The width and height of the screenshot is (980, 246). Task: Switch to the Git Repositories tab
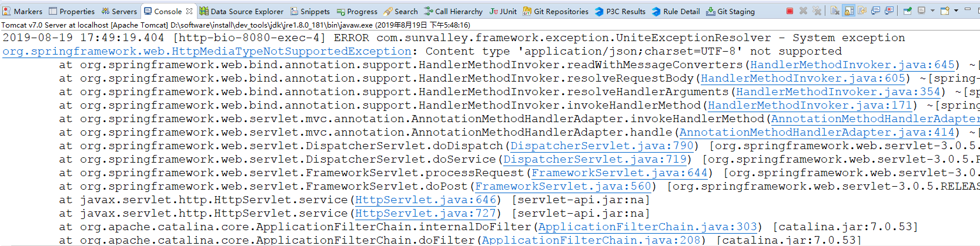click(x=556, y=11)
